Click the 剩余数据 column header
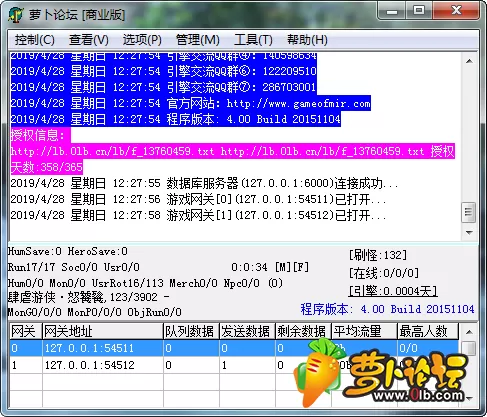 [x=303, y=331]
